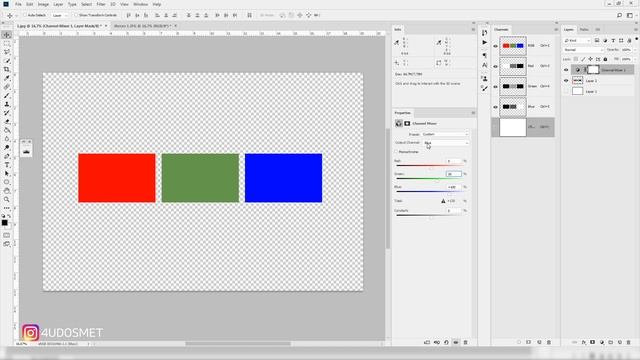This screenshot has width=640, height=360.
Task: Click the layer mask icon in Properties
Action: click(x=407, y=123)
